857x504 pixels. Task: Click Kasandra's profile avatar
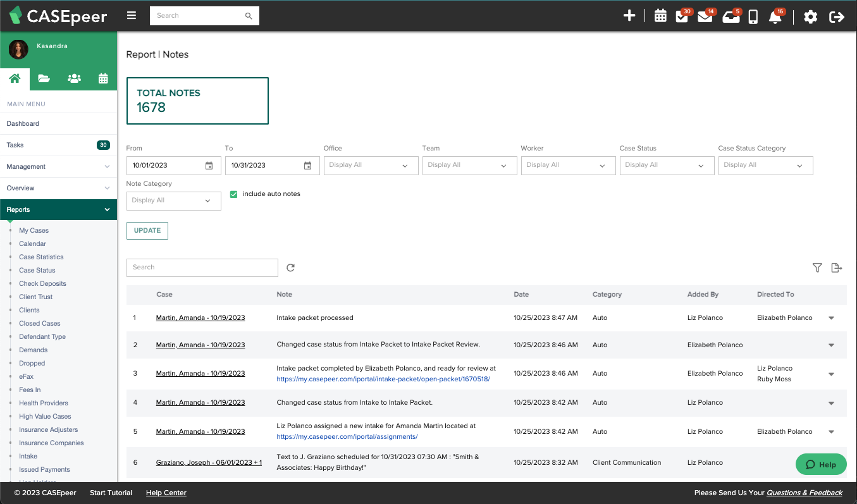pos(18,49)
